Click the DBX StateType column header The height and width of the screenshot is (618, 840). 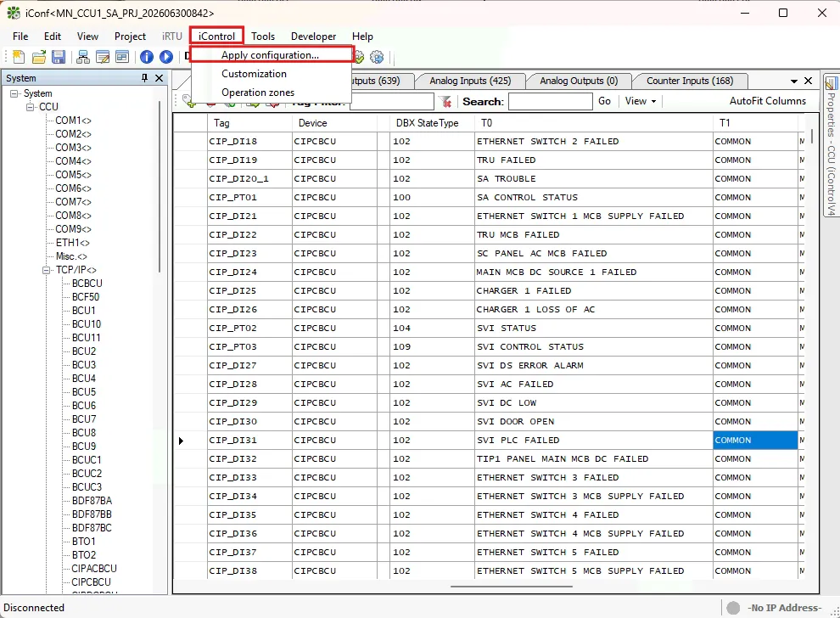(433, 123)
